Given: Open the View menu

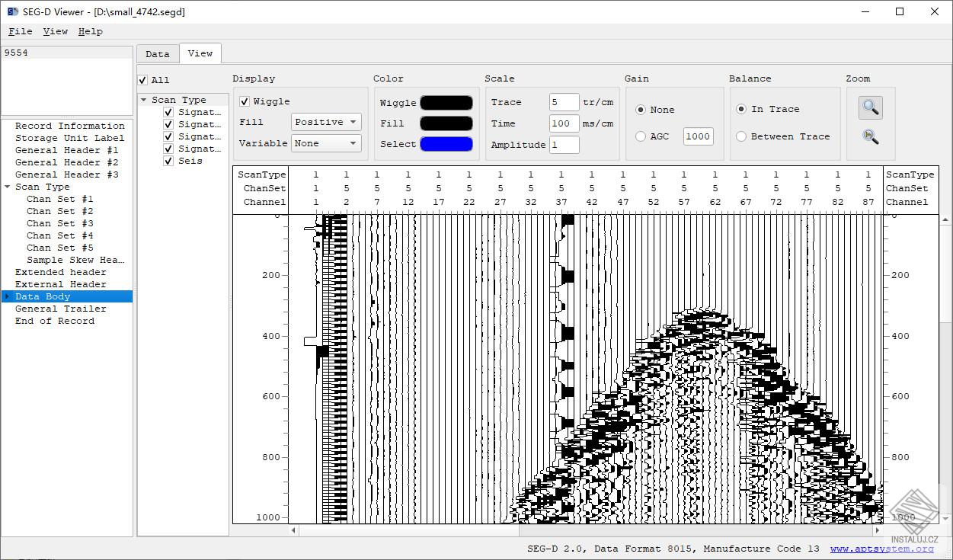Looking at the screenshot, I should (55, 31).
